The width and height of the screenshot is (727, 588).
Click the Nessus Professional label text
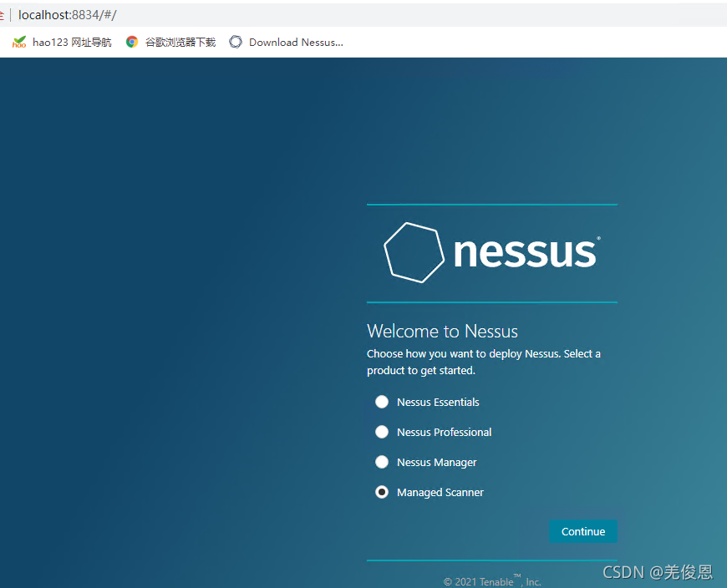[x=445, y=433]
